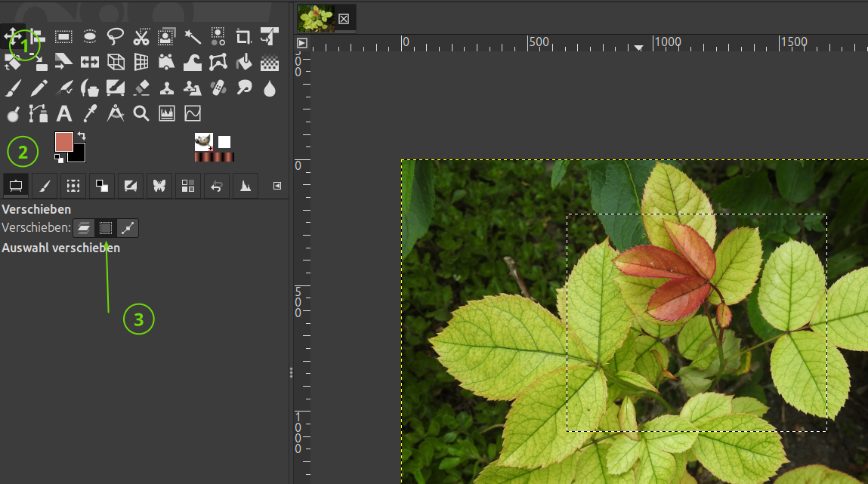Select the Unified Transform tool
Viewport: 868px width, 484px height.
click(270, 37)
